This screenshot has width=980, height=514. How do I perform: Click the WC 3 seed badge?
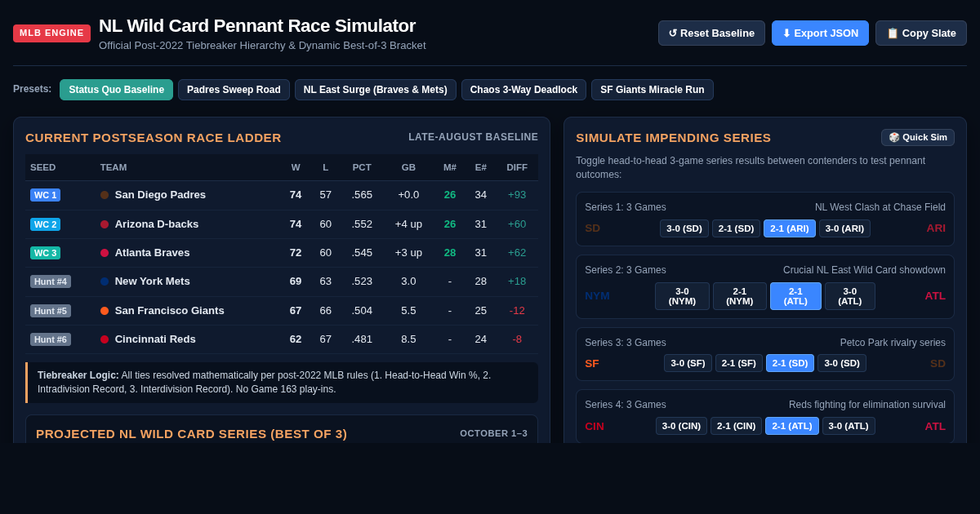click(x=45, y=253)
